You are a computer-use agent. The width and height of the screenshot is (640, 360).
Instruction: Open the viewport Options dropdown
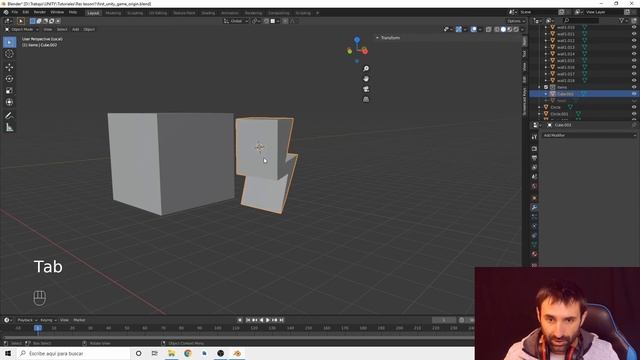[516, 21]
